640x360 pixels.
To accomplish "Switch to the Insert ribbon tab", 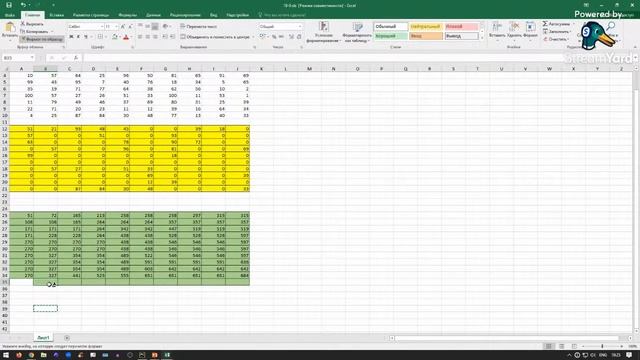I will point(56,15).
